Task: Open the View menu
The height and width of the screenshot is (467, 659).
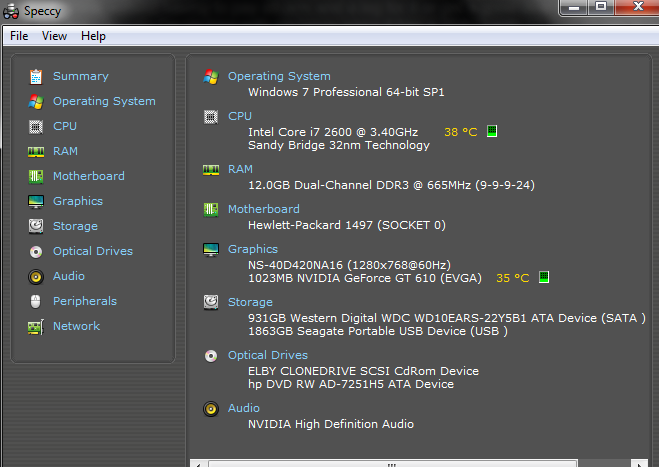Action: (54, 36)
